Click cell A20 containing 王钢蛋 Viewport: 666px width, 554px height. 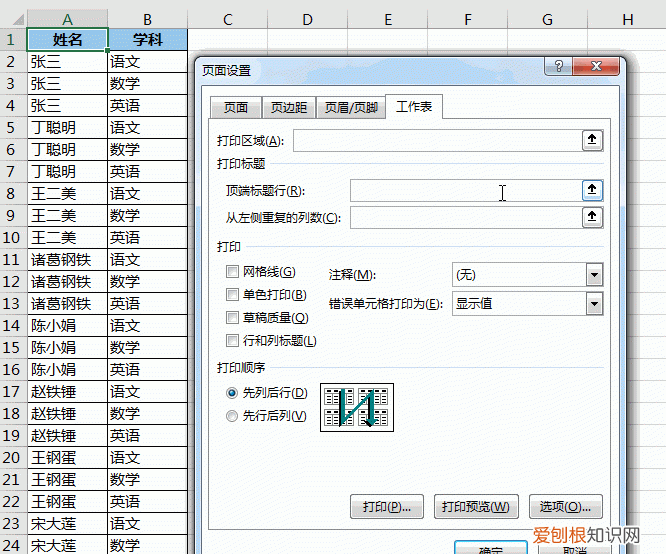pyautogui.click(x=67, y=458)
